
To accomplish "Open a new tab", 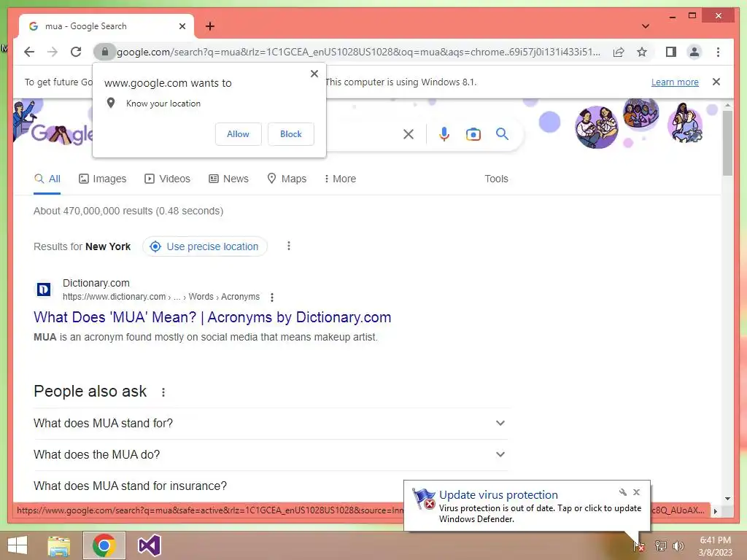I will pyautogui.click(x=210, y=26).
